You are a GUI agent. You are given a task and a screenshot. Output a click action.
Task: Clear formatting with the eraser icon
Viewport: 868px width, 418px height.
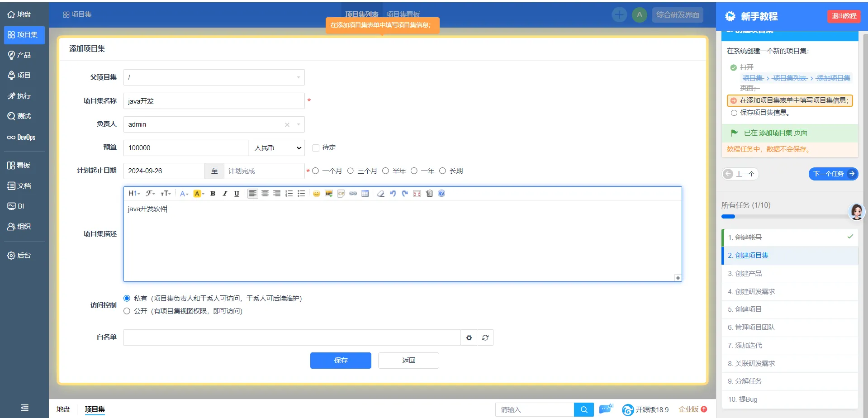pyautogui.click(x=381, y=194)
